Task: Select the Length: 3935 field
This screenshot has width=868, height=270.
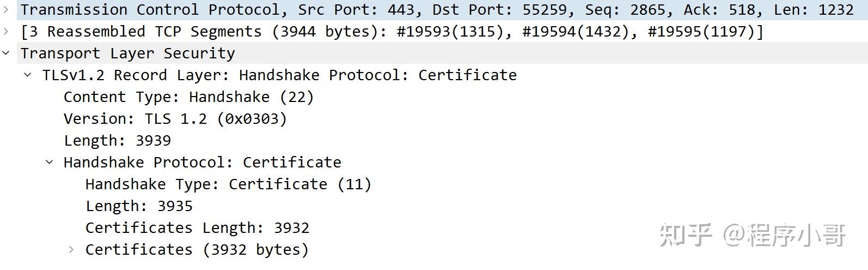Action: [139, 206]
